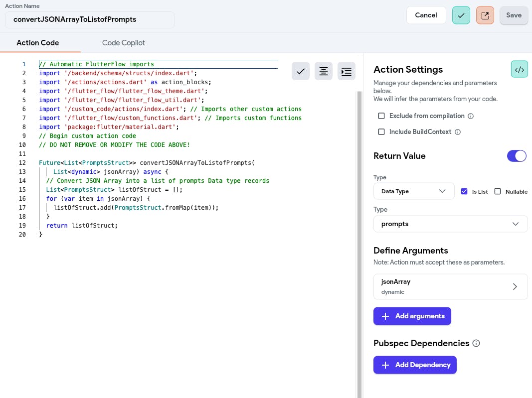This screenshot has height=398, width=532.
Task: Click info icon next to Exclude from compilation
Action: tap(471, 116)
